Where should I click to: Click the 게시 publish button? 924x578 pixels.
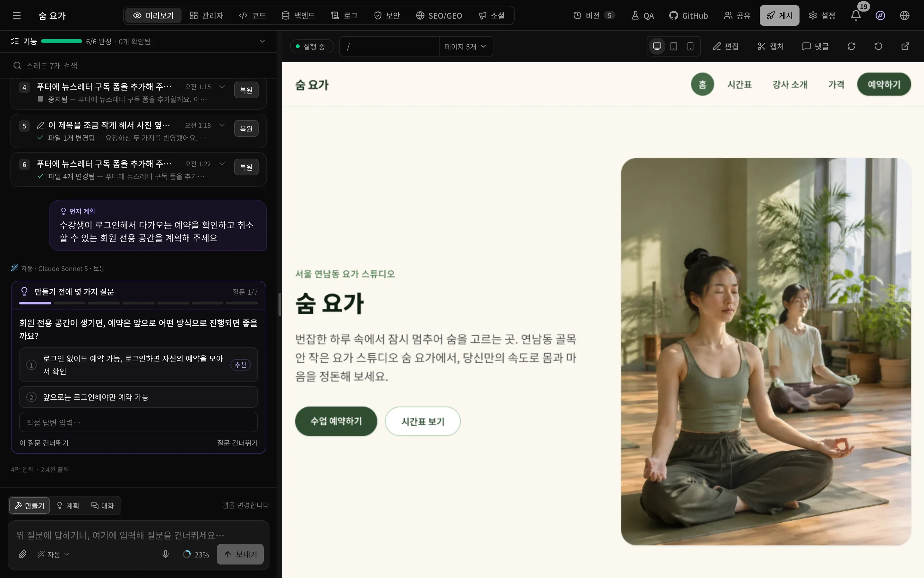pyautogui.click(x=779, y=16)
